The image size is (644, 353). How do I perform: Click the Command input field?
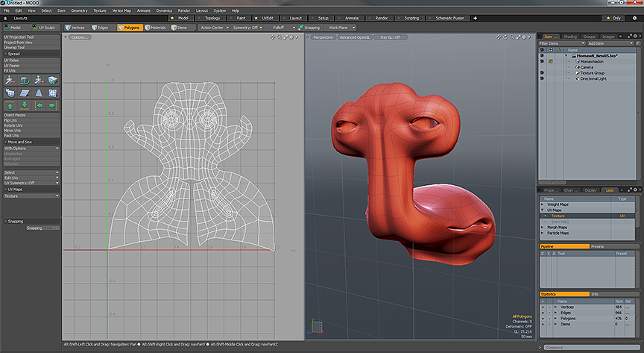(591, 348)
